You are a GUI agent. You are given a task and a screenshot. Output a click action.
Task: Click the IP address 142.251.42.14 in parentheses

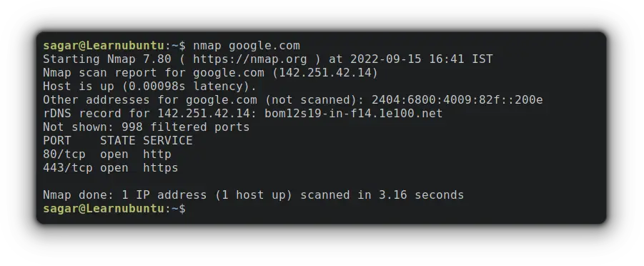(x=325, y=73)
